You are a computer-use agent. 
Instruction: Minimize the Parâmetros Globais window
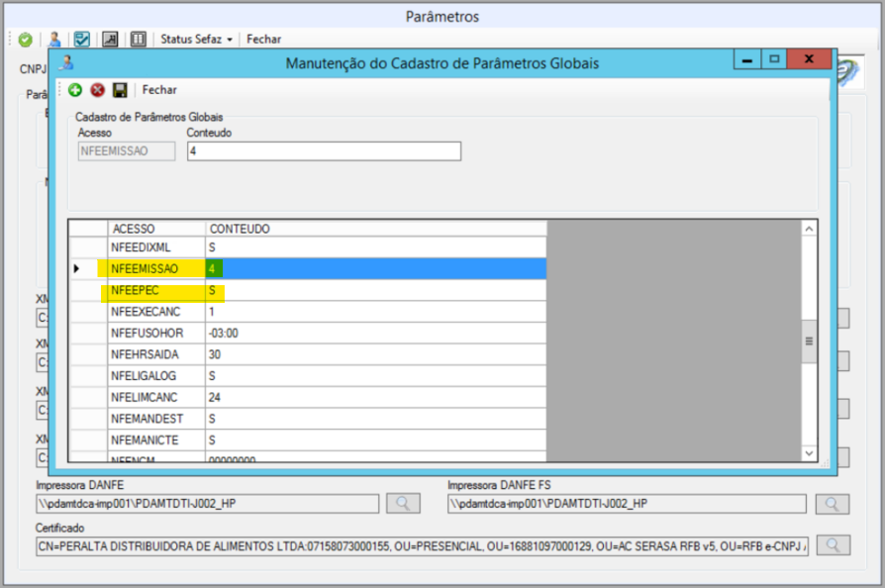tap(747, 59)
